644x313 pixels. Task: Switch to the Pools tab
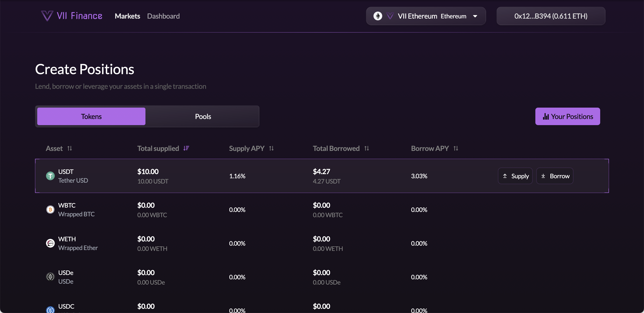[x=203, y=117]
